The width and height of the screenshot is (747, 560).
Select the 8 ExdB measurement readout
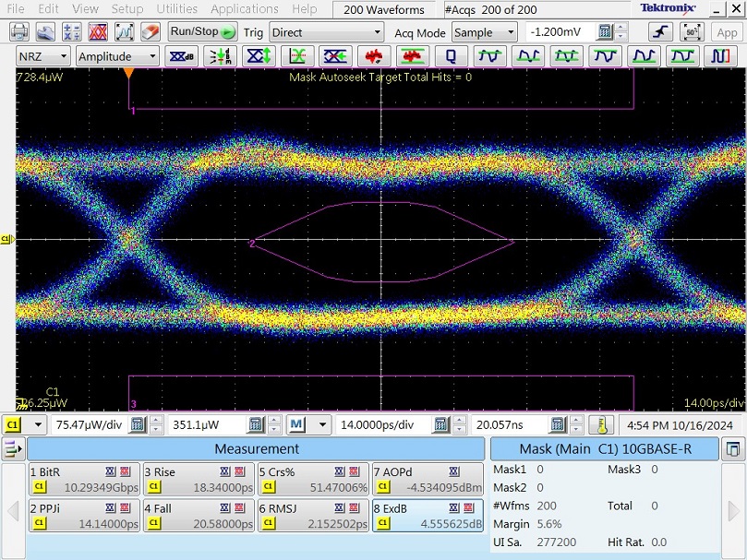427,516
